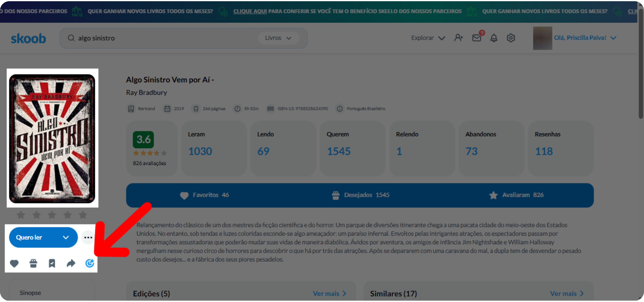644x302 pixels.
Task: Open the Resenhas 118 stat card
Action: [561, 149]
